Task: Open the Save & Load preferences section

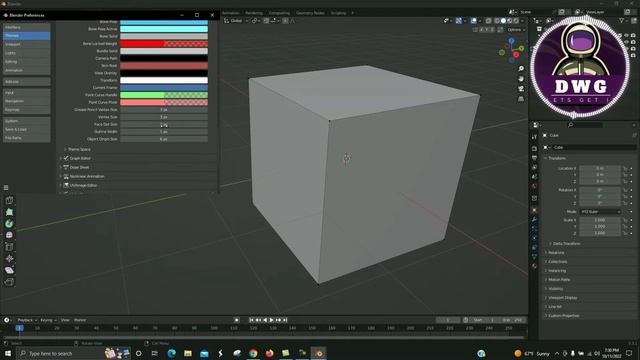Action: tap(27, 129)
